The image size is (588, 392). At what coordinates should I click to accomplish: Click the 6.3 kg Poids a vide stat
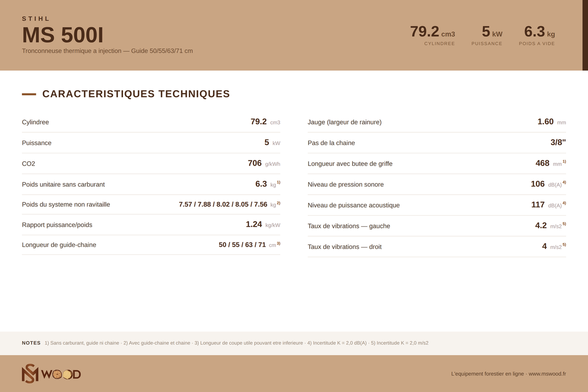[537, 35]
